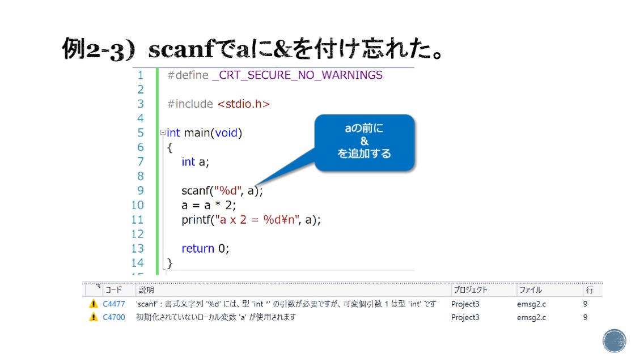Click line number 11 in gutter
Screen dimensions: 644x362
(x=138, y=220)
